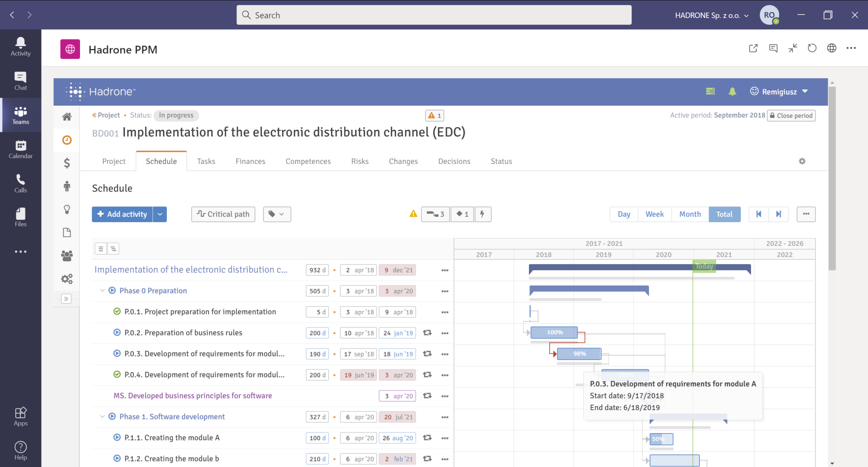Switch timeline scale to Total
868x467 pixels.
coord(724,214)
